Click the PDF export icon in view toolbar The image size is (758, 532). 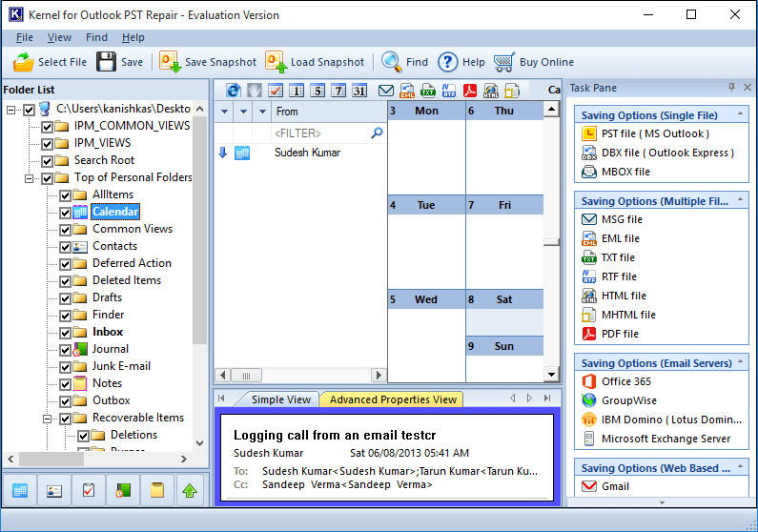470,91
